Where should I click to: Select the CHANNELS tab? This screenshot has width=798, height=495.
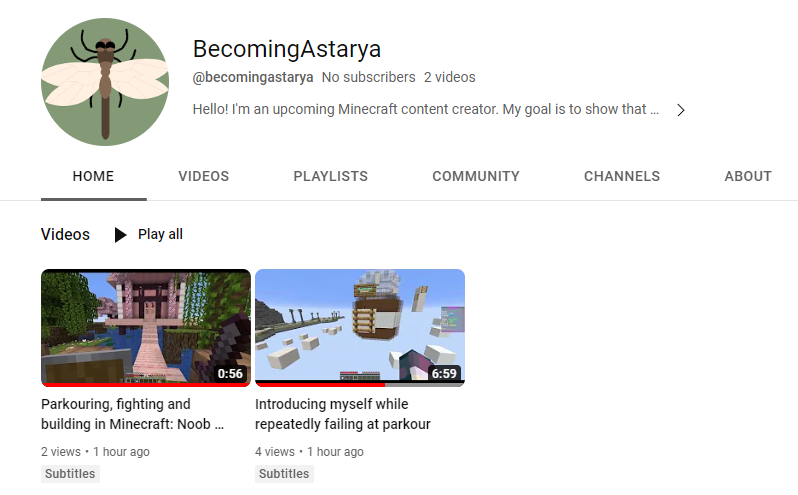pyautogui.click(x=622, y=176)
